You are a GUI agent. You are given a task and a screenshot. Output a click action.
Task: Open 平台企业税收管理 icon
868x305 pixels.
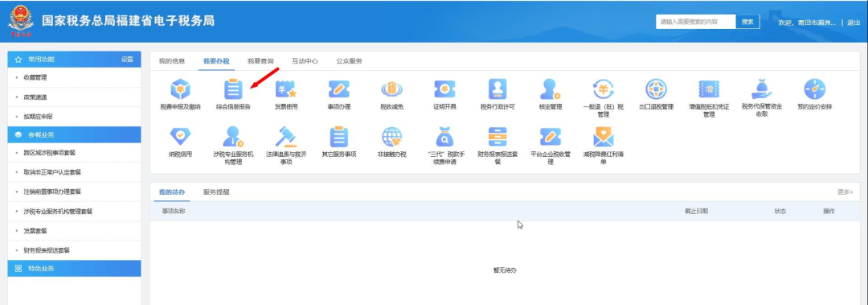551,137
